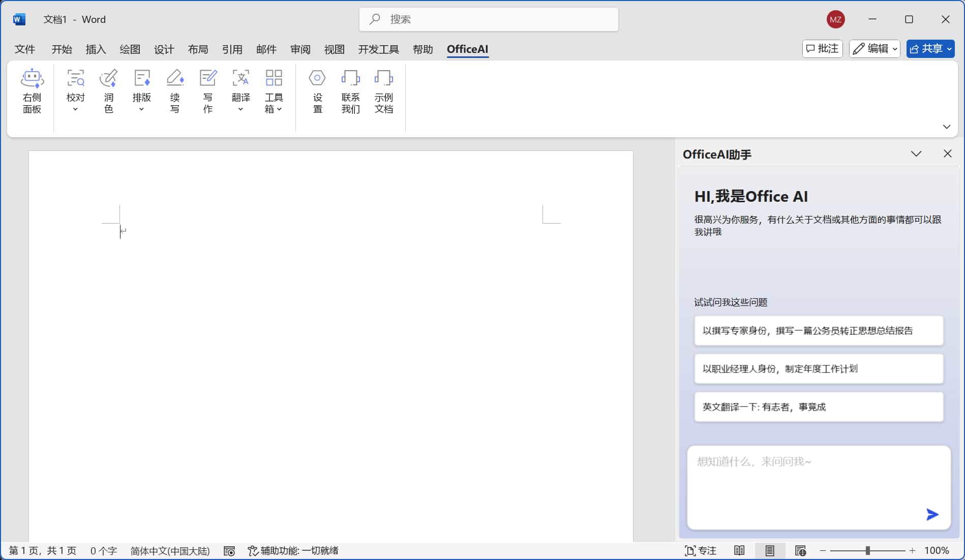Select suggestion 以职业经理人身份，制定年度工作计划
Viewport: 965px width, 560px height.
click(x=818, y=369)
